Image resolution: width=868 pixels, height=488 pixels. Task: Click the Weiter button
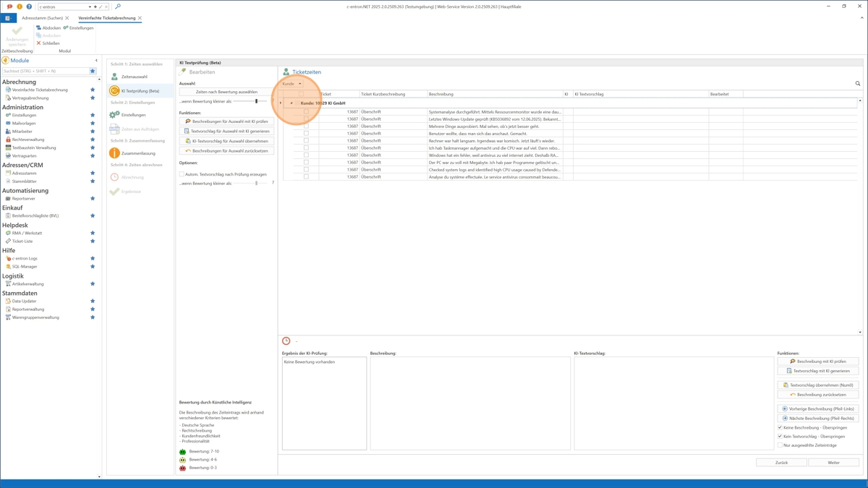point(833,463)
